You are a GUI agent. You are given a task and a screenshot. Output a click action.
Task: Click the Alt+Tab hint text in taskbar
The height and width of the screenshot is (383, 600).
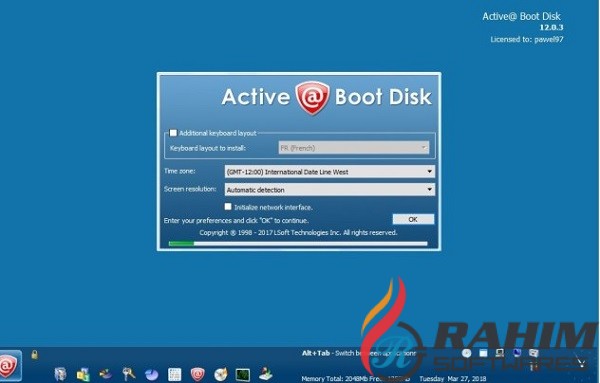click(x=359, y=353)
